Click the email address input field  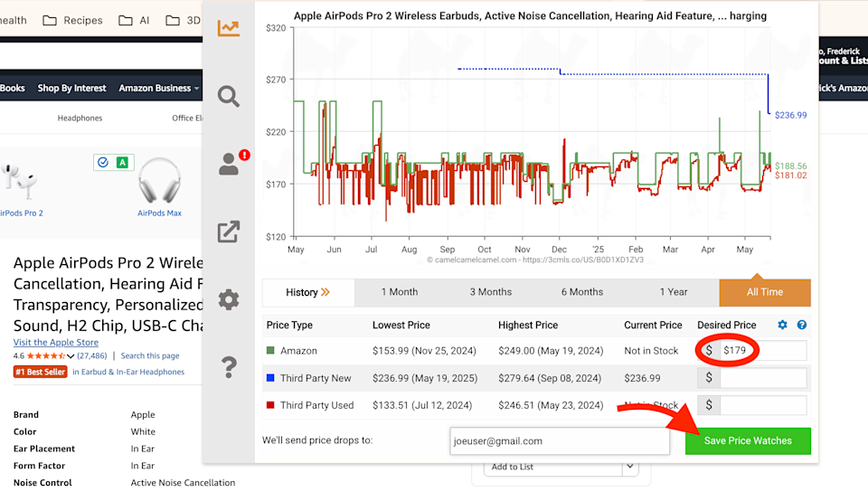[560, 440]
